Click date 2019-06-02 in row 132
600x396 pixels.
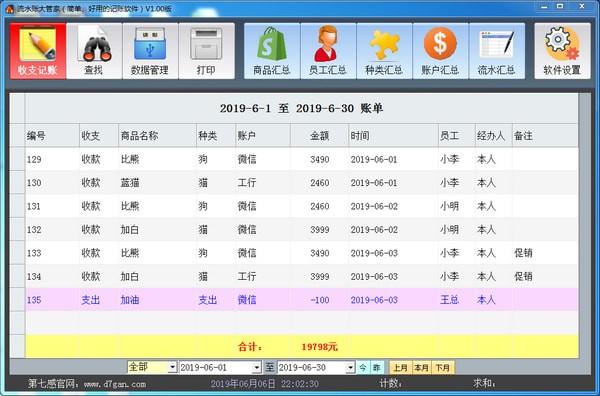click(x=374, y=230)
